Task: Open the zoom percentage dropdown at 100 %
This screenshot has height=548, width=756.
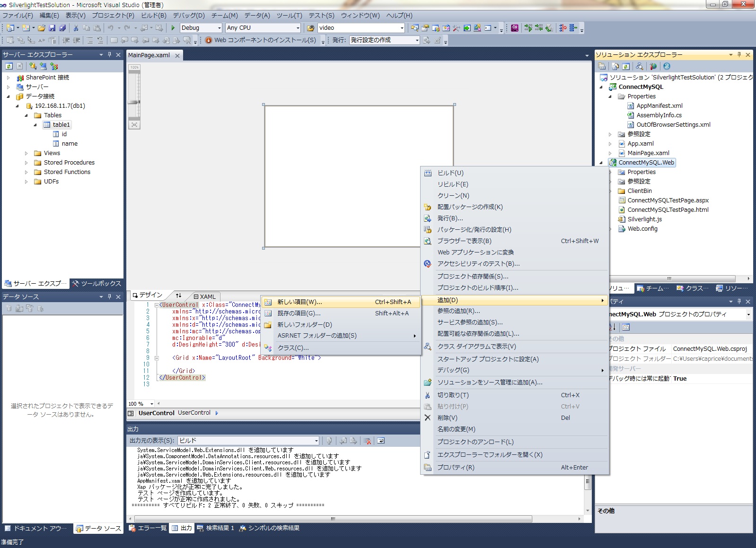Action: click(x=152, y=404)
